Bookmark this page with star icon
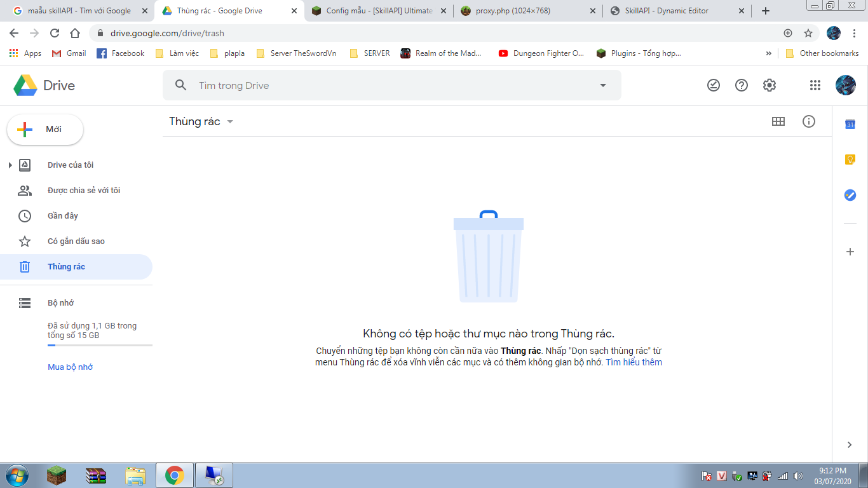The width and height of the screenshot is (868, 488). (x=808, y=33)
